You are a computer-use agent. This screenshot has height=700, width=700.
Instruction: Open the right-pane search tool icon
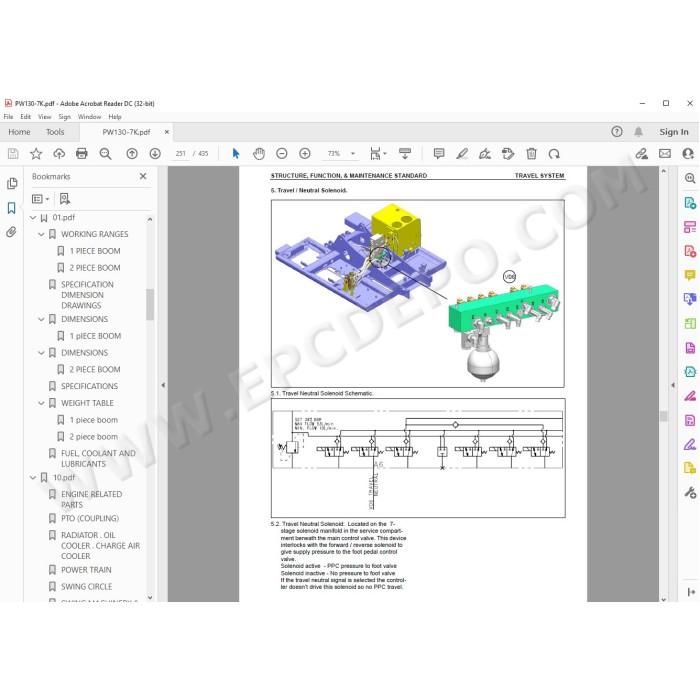coord(690,178)
